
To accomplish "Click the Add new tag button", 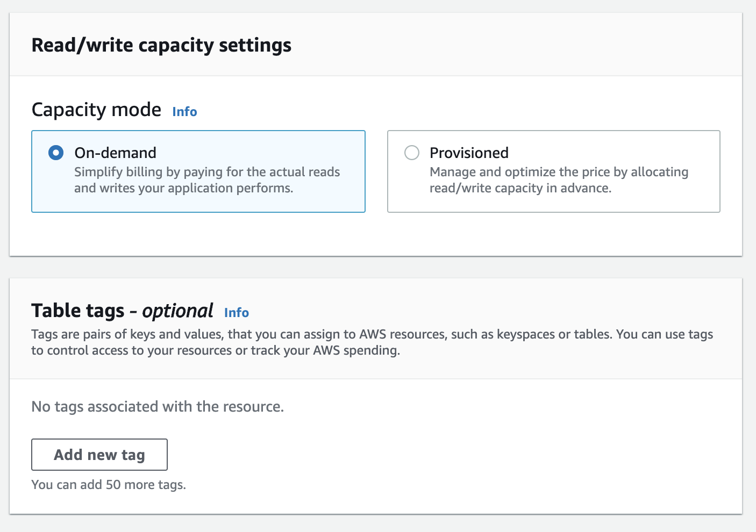I will [x=99, y=455].
